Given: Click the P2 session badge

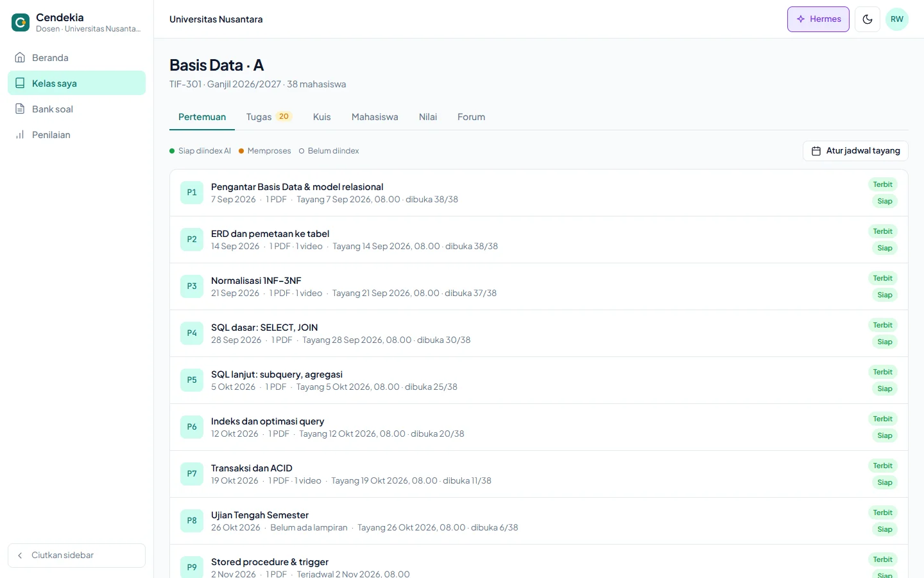Looking at the screenshot, I should 192,240.
